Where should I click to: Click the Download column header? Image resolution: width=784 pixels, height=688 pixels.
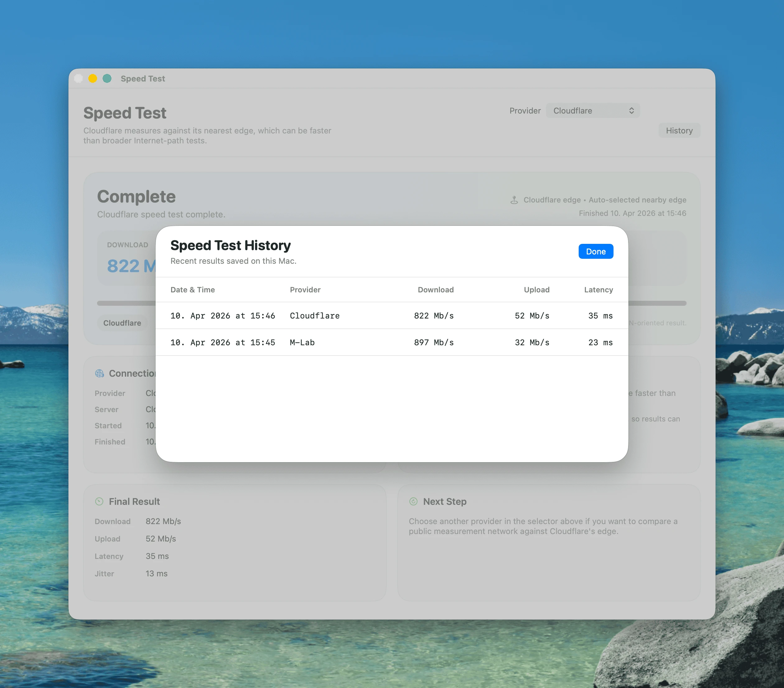(x=435, y=290)
